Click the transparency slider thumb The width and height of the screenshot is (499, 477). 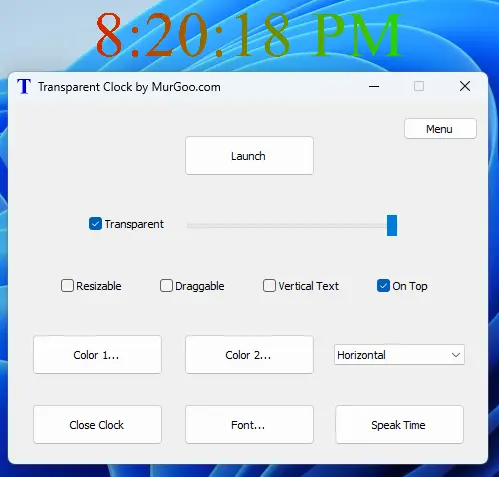tap(392, 225)
